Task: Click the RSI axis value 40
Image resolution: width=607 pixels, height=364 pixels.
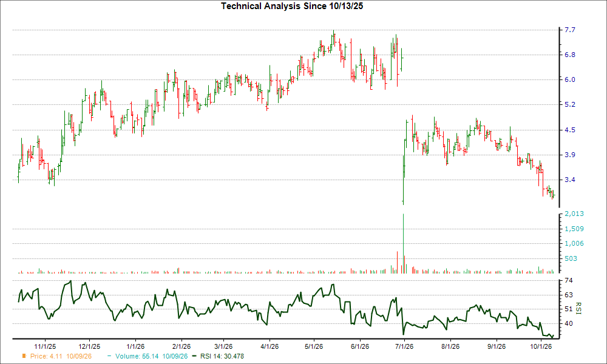Action: point(569,324)
